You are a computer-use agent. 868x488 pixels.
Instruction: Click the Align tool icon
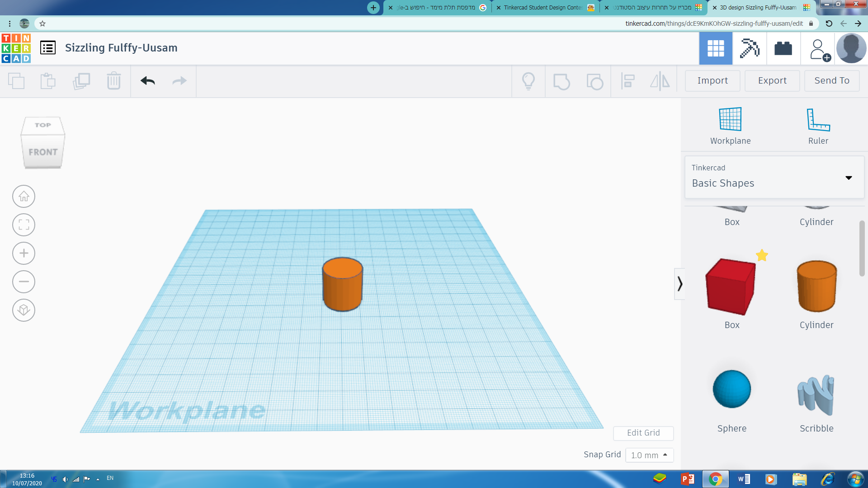click(627, 81)
